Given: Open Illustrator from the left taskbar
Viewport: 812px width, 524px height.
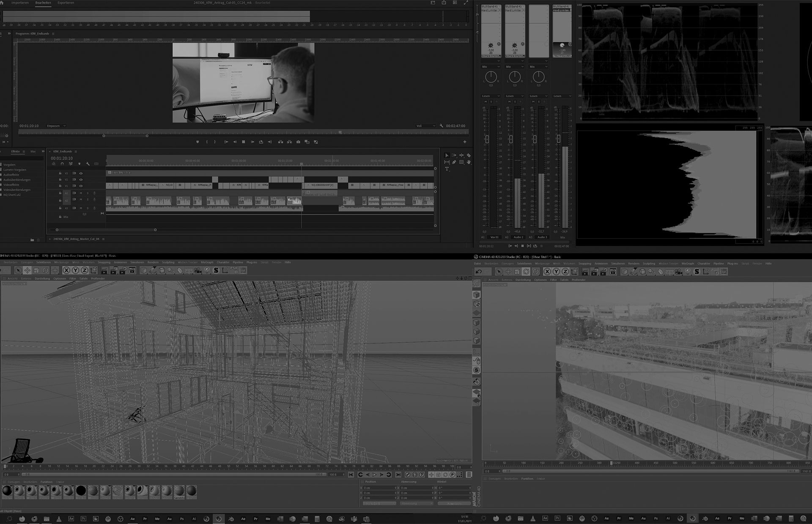Looking at the screenshot, I should (194, 519).
